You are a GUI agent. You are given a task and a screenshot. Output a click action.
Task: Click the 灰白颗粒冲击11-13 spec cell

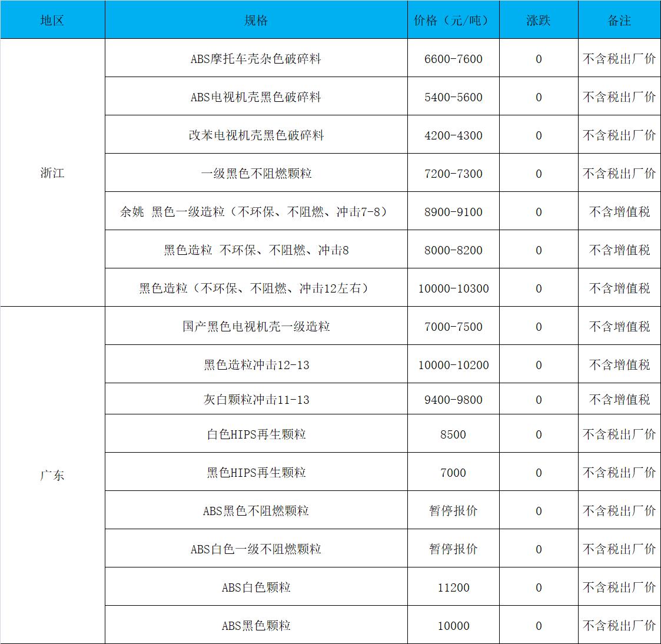[x=256, y=400]
